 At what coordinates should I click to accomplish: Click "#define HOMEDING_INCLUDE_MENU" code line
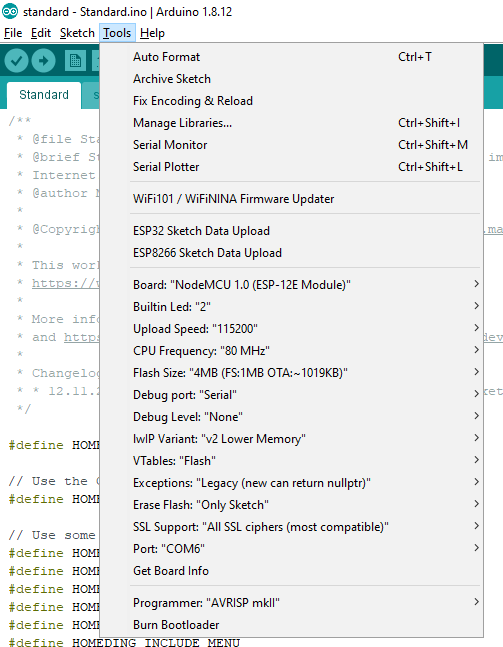[x=124, y=642]
